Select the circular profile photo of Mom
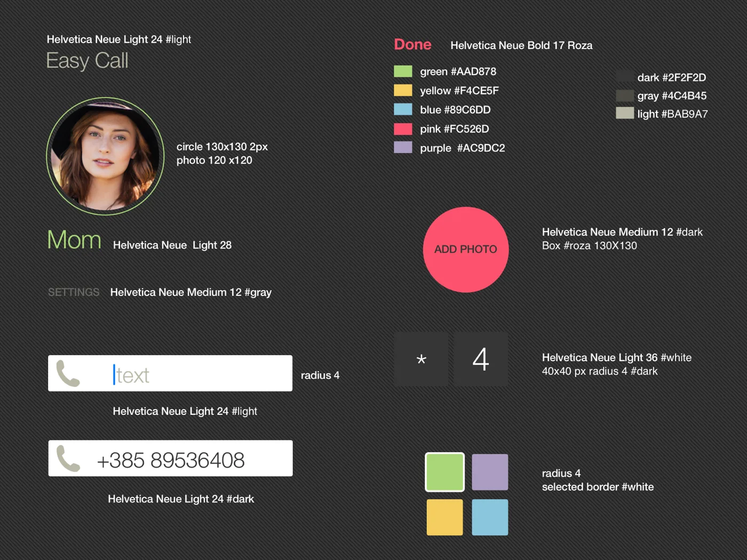The height and width of the screenshot is (560, 747). (x=105, y=156)
